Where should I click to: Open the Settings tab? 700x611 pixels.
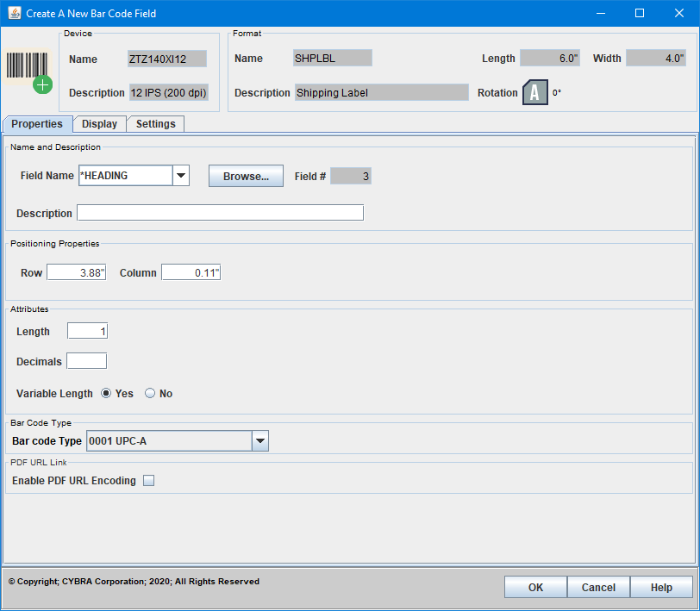click(x=156, y=123)
